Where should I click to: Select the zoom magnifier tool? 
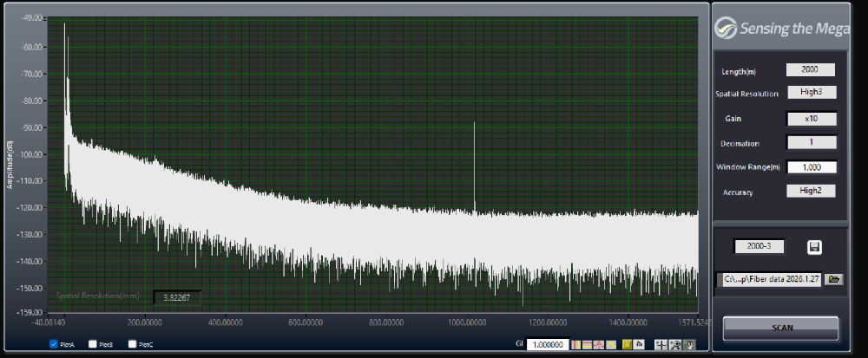(x=675, y=344)
